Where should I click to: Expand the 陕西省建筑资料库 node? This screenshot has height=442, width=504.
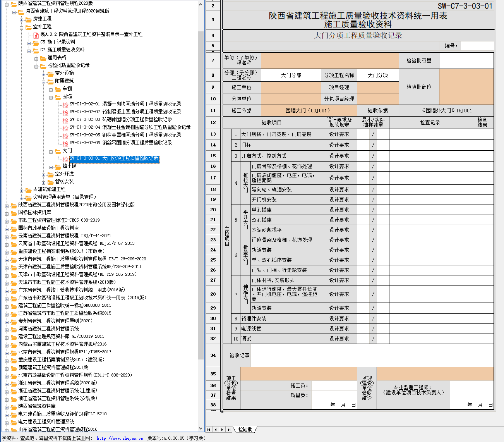pyautogui.click(x=7, y=407)
